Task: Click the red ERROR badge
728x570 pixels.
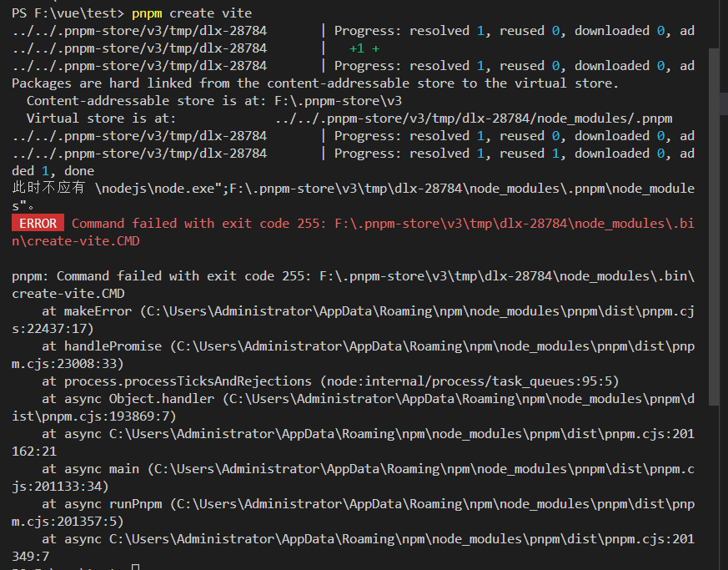Action: point(38,224)
